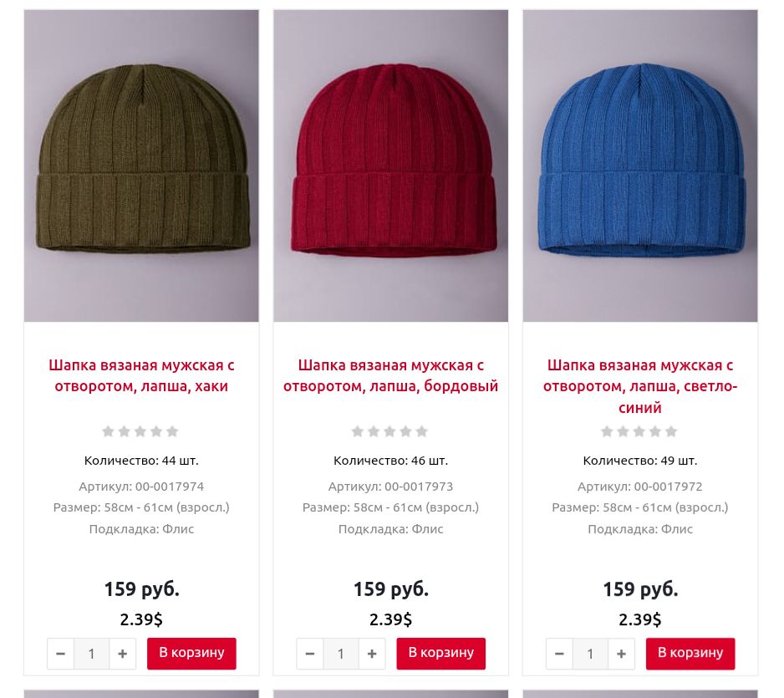Increase quantity of the light-blue hat
784x698 pixels.
coord(621,654)
